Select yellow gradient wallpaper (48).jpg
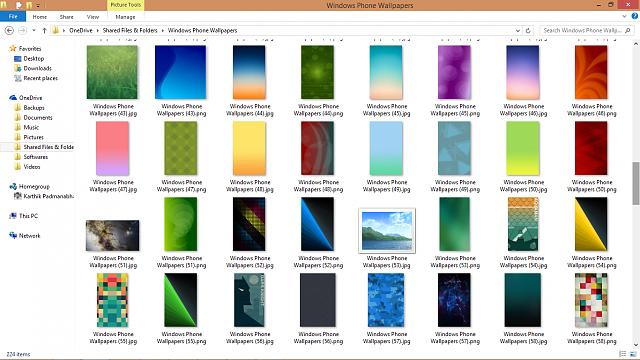The height and width of the screenshot is (360, 640). [249, 148]
